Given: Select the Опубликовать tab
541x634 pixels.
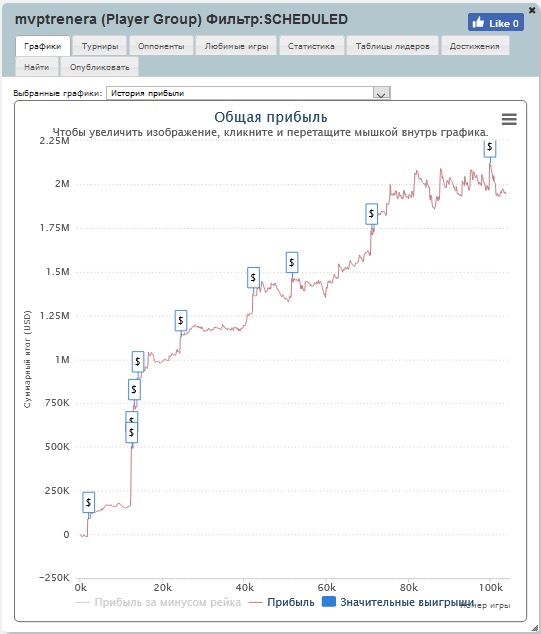Looking at the screenshot, I should 99,67.
